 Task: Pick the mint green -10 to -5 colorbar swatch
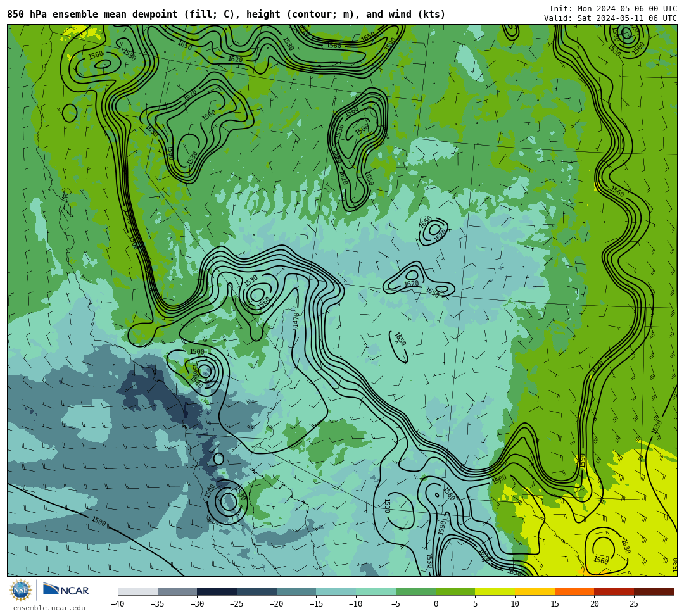(x=376, y=591)
